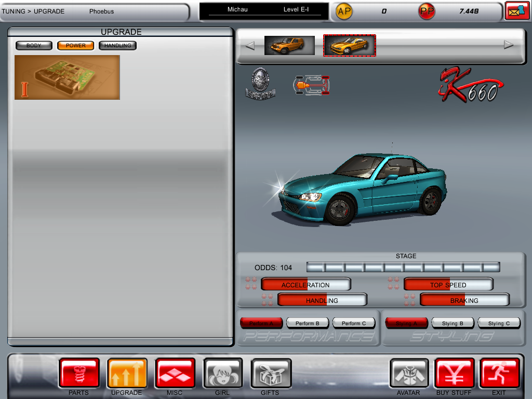Open the BUY STUFF yen icon
The width and height of the screenshot is (532, 399).
pos(454,373)
